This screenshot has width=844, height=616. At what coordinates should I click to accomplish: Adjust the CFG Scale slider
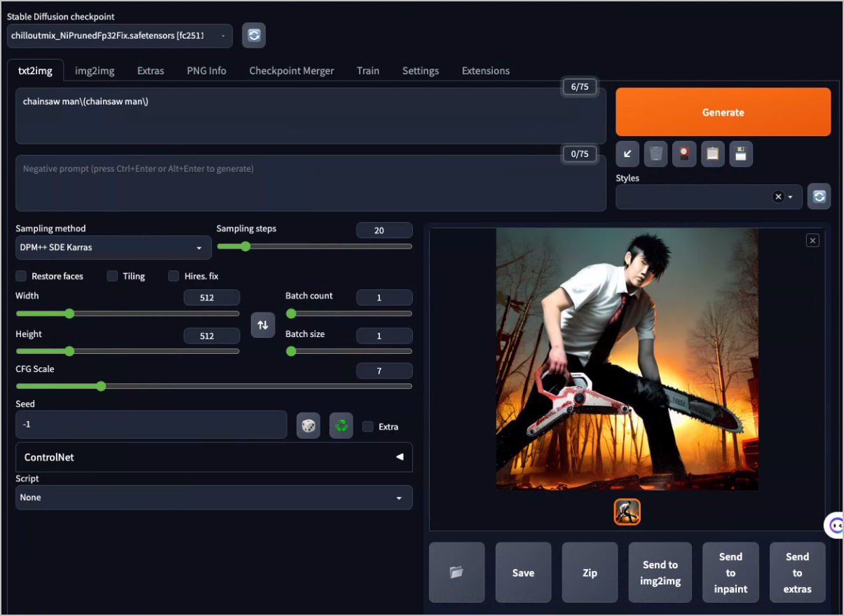(x=214, y=386)
